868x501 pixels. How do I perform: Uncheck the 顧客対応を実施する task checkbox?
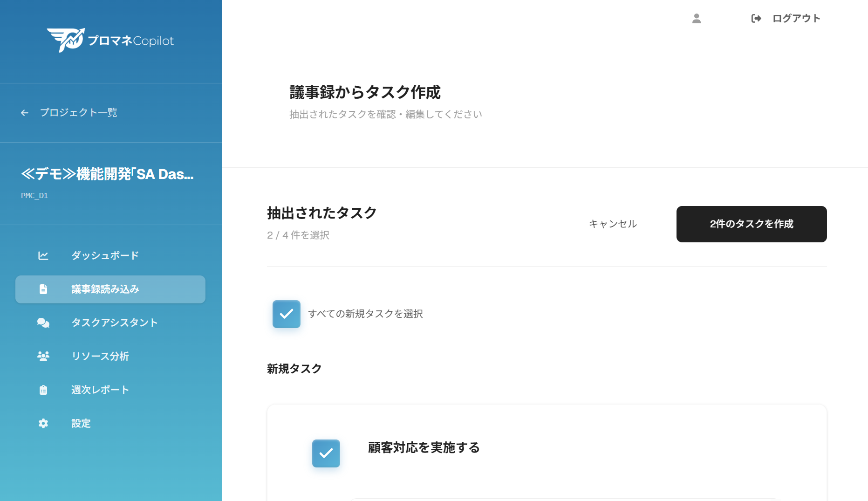point(326,453)
